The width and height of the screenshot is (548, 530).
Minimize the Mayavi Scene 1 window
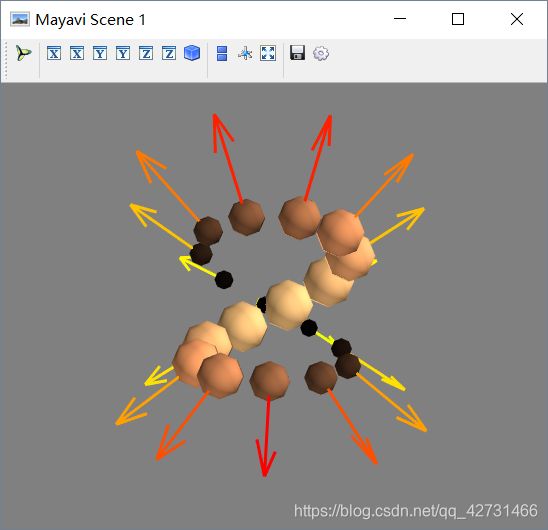pyautogui.click(x=400, y=19)
